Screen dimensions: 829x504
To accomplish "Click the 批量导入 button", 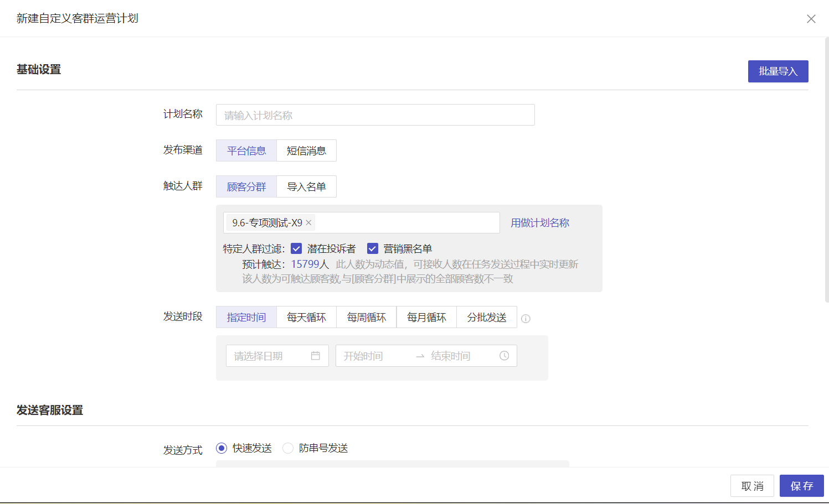I will 778,71.
